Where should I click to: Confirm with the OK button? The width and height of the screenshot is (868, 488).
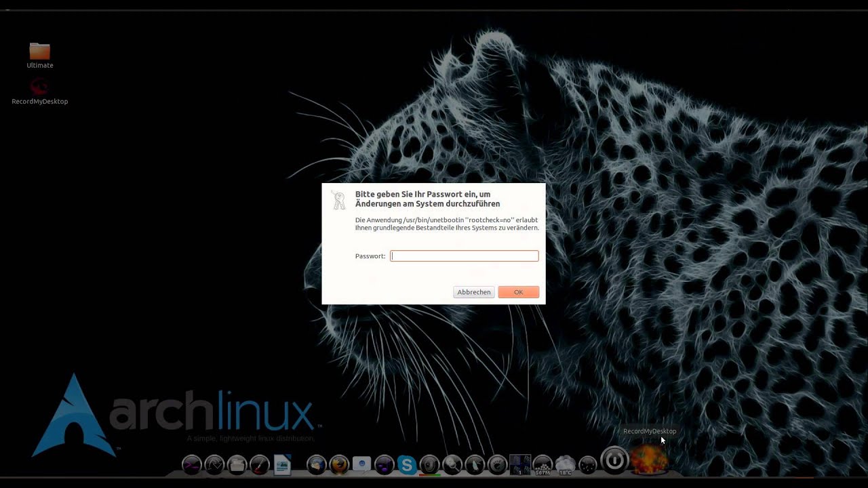click(519, 292)
